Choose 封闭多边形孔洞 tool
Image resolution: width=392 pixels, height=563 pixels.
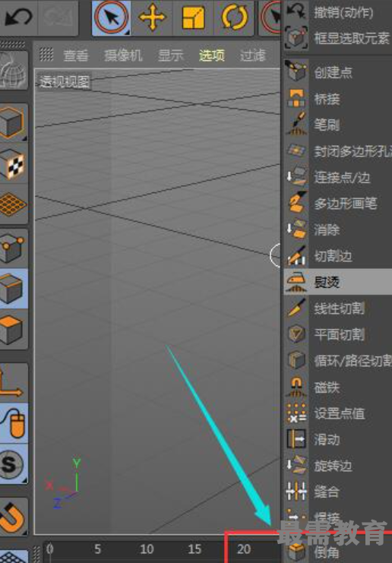coord(337,150)
